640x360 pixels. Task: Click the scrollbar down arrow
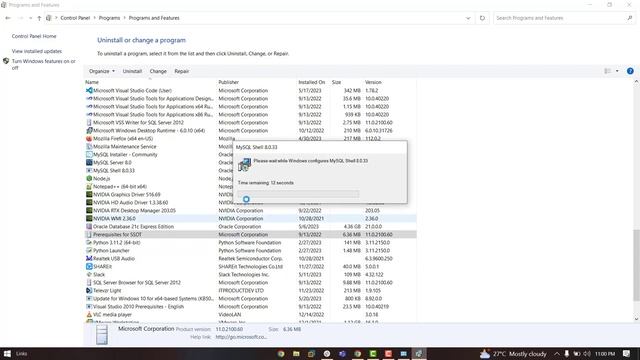coord(636,319)
